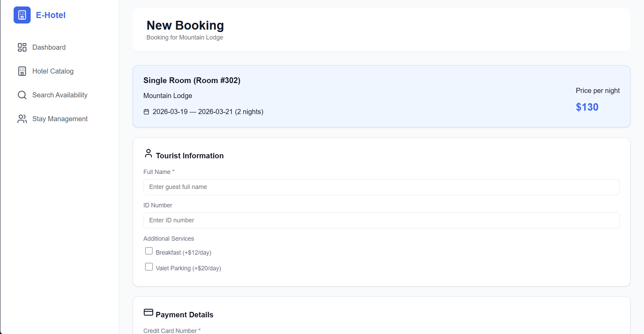Click the Stay Management people icon
The height and width of the screenshot is (334, 644).
(x=22, y=119)
